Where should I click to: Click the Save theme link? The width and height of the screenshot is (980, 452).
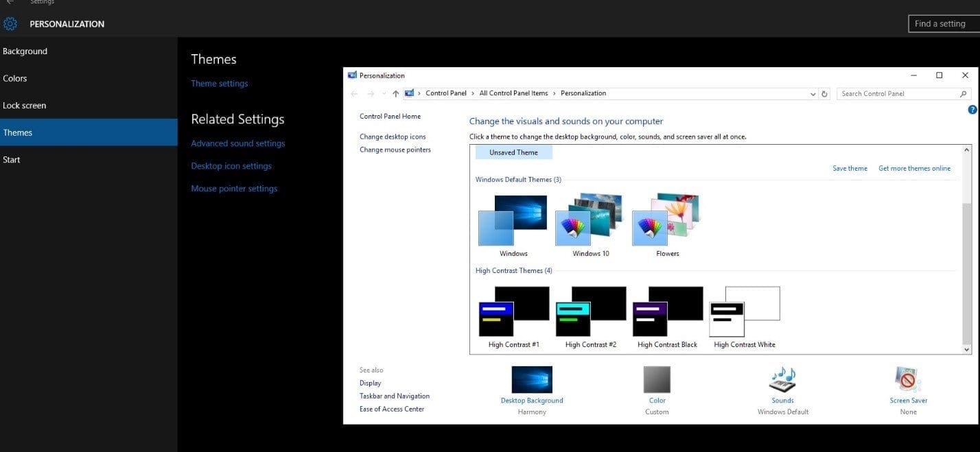(x=850, y=168)
